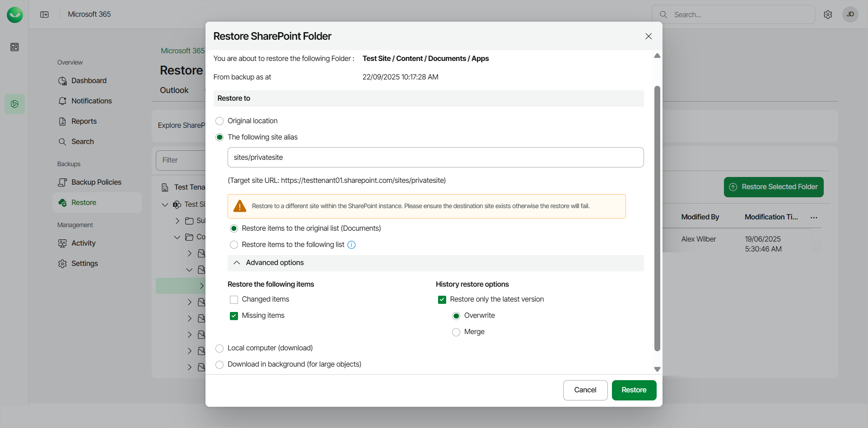Open Notifications bell in sidebar
The height and width of the screenshot is (428, 868).
click(x=62, y=101)
